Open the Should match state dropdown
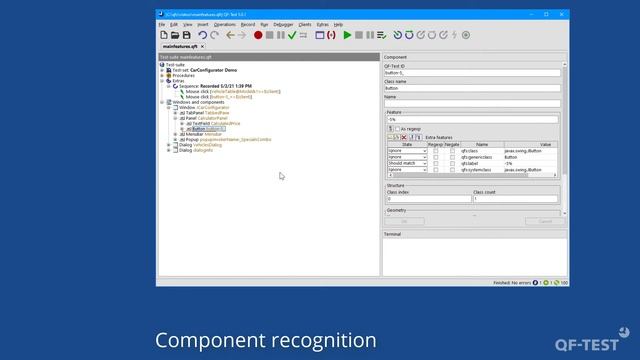Screen dimensions: 640x360 (x=407, y=164)
